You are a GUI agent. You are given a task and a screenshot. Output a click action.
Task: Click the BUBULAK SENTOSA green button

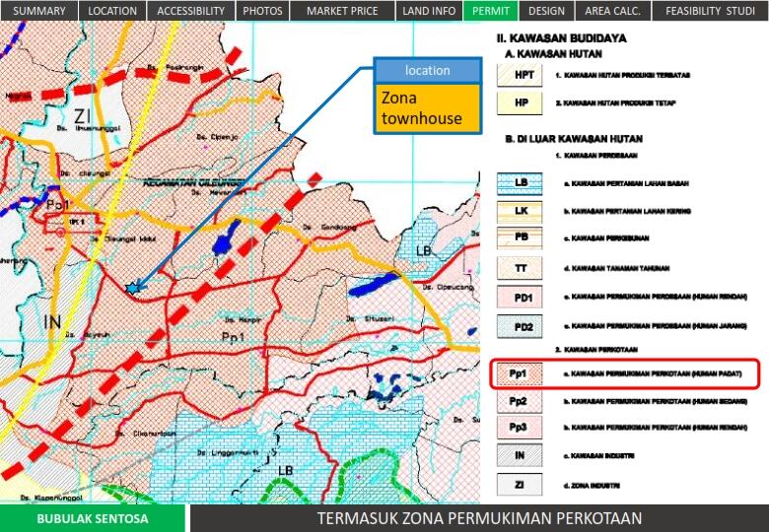click(93, 518)
